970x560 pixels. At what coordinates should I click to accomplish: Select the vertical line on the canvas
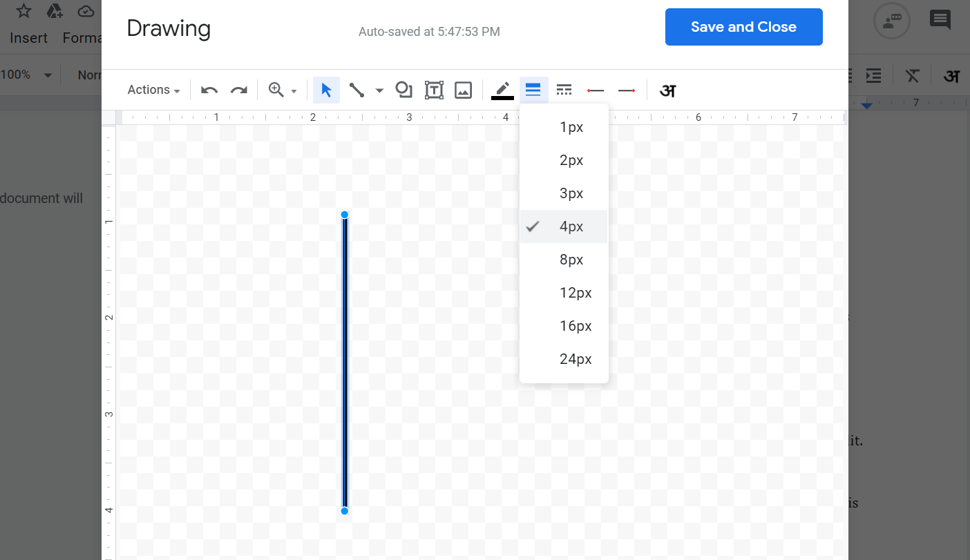[344, 363]
